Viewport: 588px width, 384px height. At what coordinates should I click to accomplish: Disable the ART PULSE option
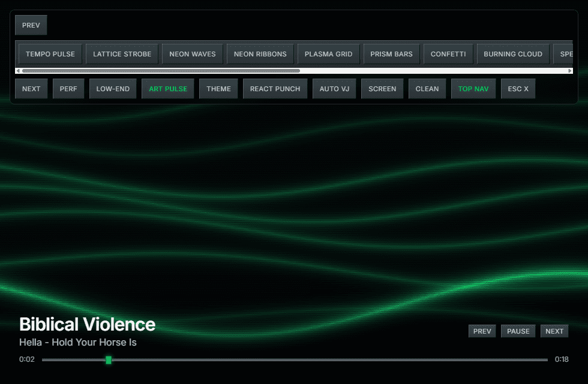click(x=168, y=89)
